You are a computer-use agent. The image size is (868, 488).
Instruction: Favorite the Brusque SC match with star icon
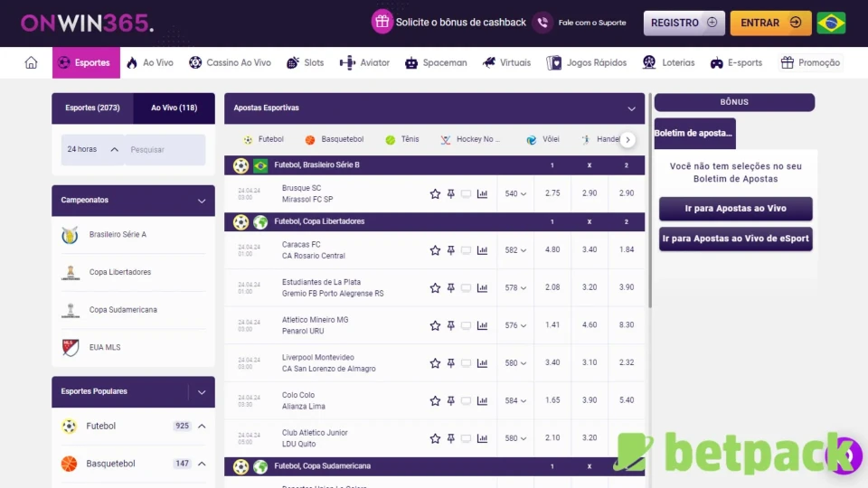point(435,193)
